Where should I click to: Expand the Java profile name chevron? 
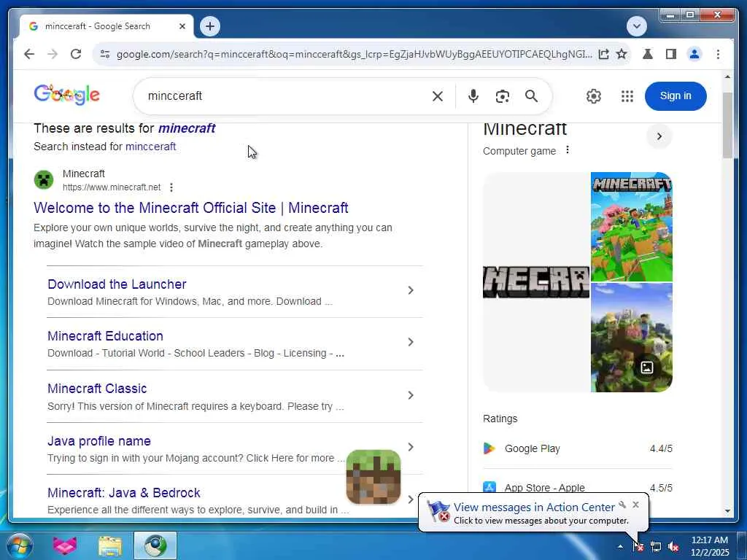[410, 447]
